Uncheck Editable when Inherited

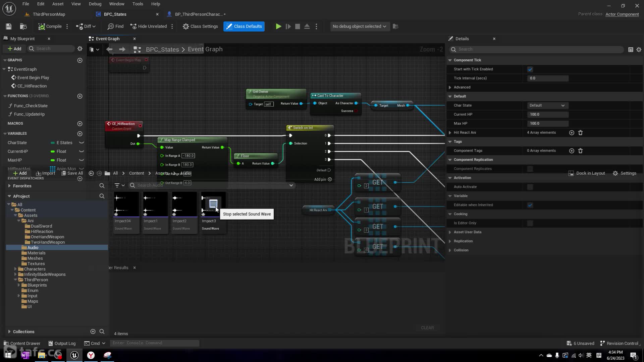[x=530, y=205]
